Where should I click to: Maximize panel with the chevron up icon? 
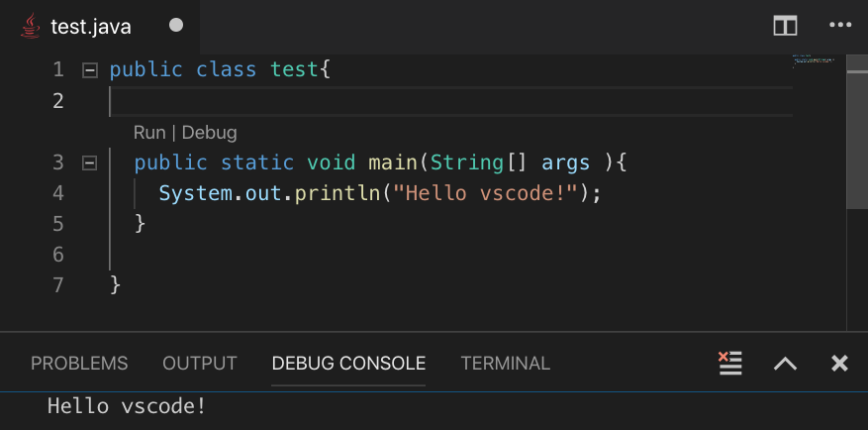tap(785, 364)
